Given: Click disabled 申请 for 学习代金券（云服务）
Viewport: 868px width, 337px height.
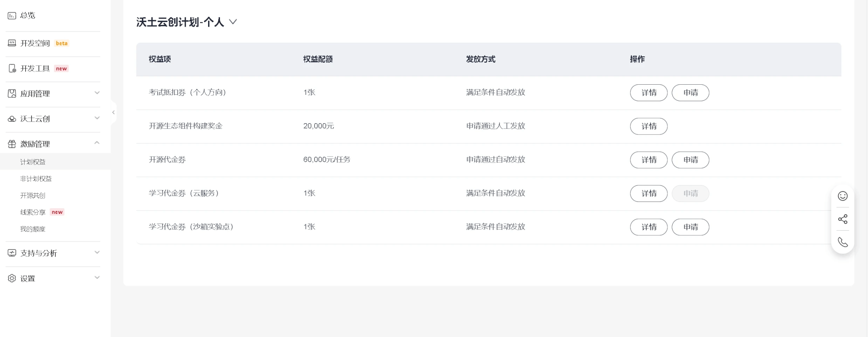Looking at the screenshot, I should (690, 193).
